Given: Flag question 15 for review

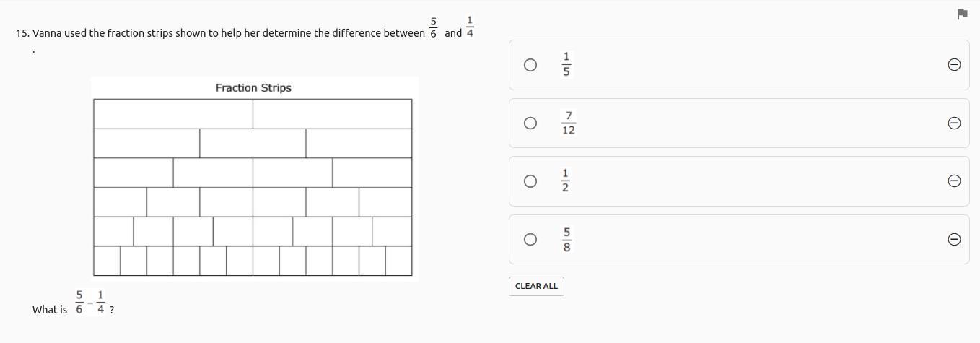Looking at the screenshot, I should point(962,14).
